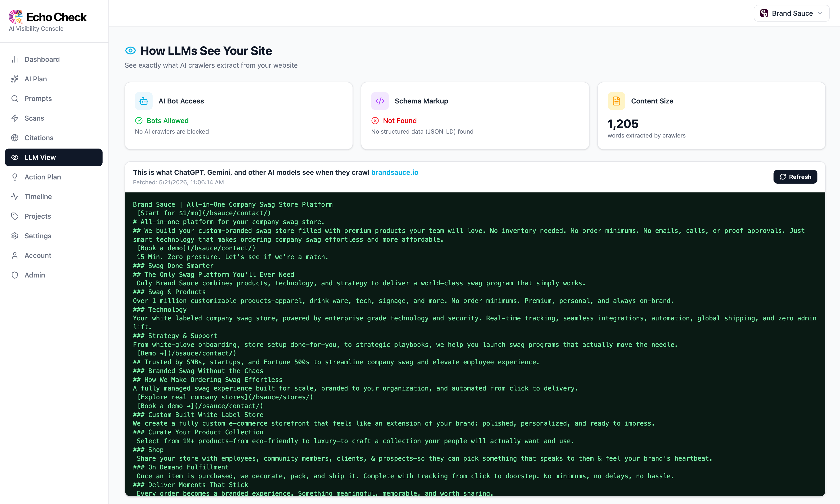
Task: Click the Content Size card title
Action: pos(652,101)
